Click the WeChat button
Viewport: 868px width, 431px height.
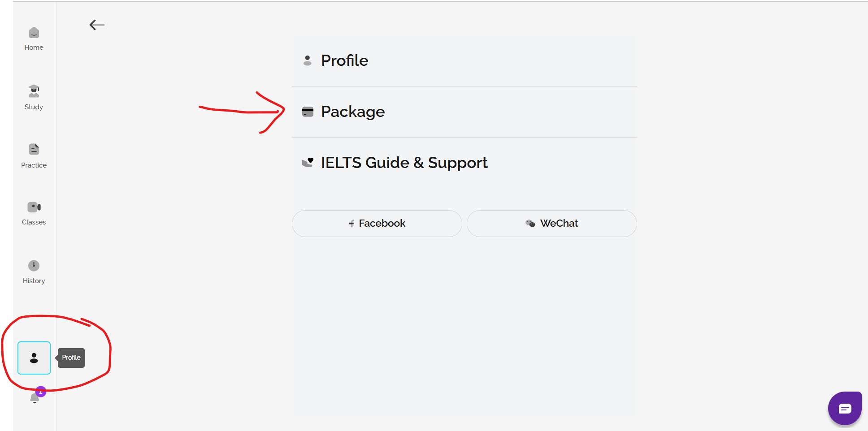click(551, 224)
